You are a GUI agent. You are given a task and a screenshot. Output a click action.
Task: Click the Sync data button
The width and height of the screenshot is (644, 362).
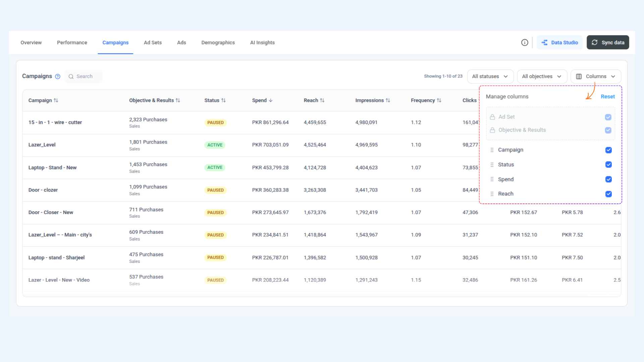tap(608, 43)
